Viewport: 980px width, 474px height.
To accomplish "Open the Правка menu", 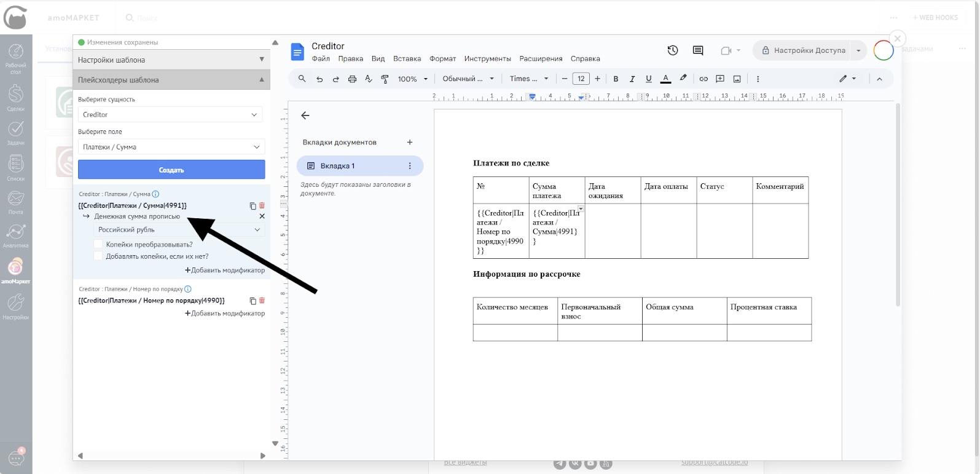I will click(350, 58).
